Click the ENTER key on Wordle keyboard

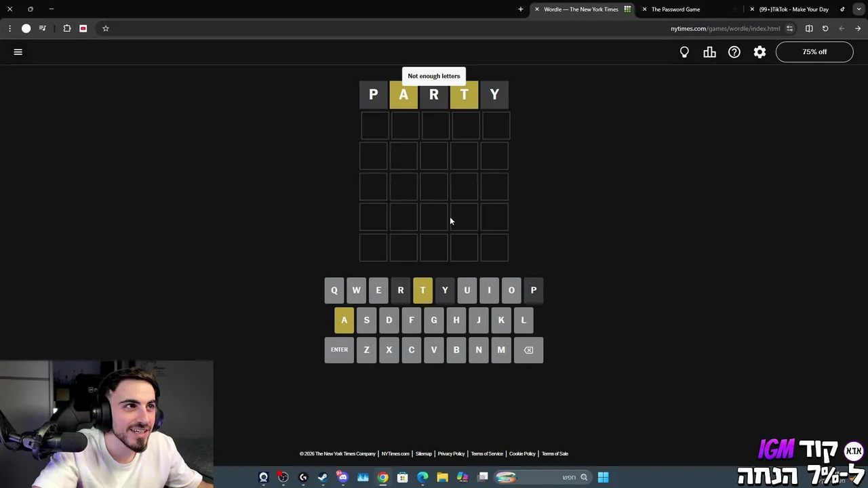point(339,350)
